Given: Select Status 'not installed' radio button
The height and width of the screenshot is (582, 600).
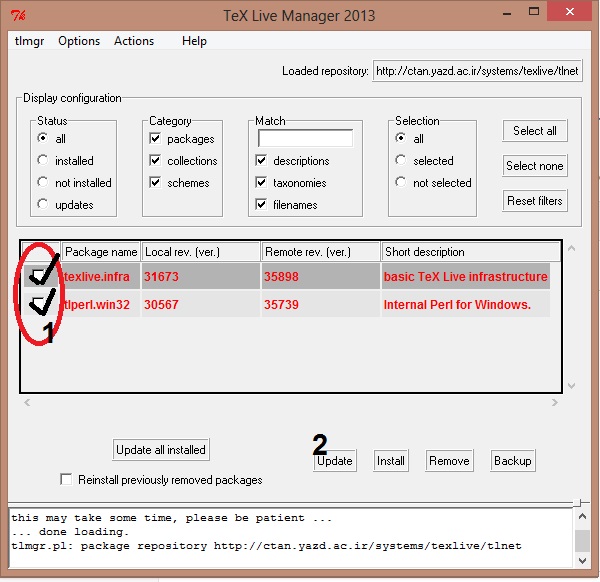Looking at the screenshot, I should click(x=43, y=182).
